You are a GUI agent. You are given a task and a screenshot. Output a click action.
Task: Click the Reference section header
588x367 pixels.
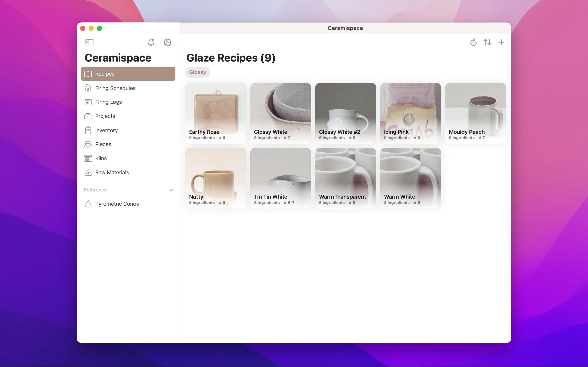(x=95, y=190)
